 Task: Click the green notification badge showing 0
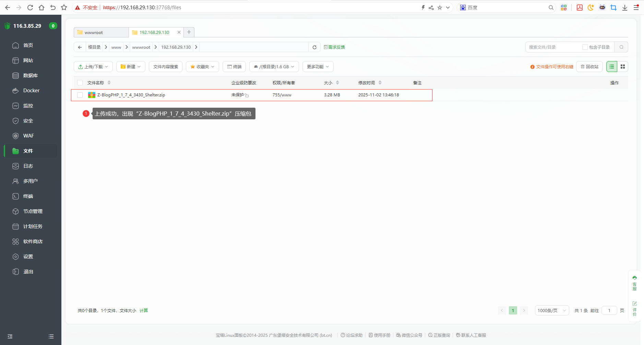(x=53, y=26)
